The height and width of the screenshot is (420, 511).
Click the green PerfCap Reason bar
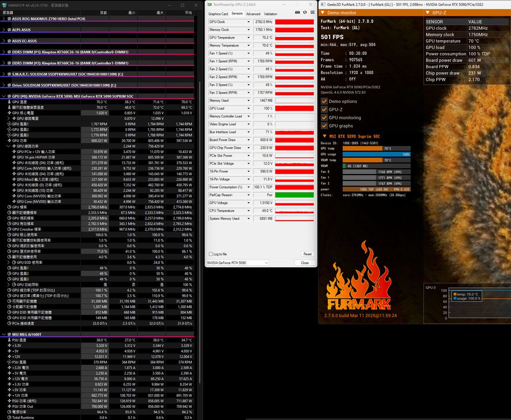click(x=294, y=195)
